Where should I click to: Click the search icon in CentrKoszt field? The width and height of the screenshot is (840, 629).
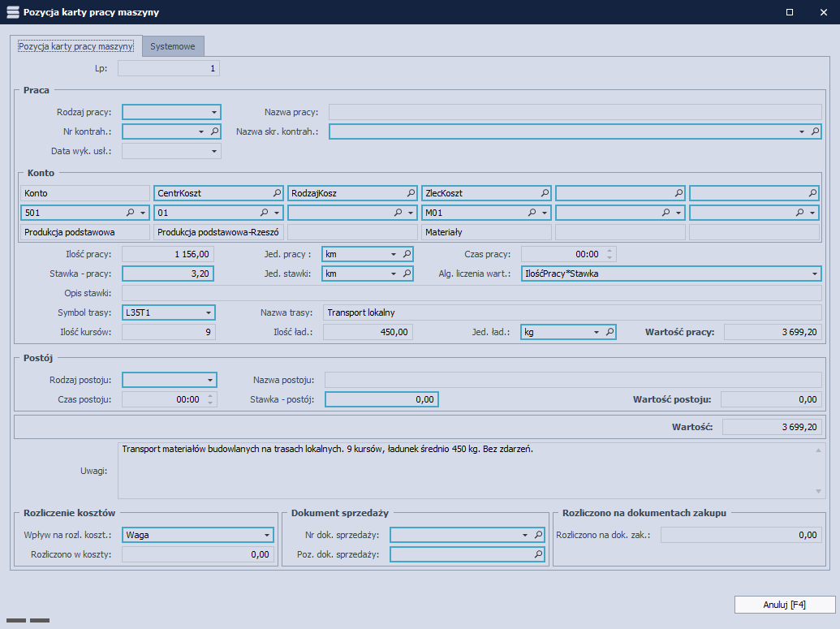tap(277, 193)
